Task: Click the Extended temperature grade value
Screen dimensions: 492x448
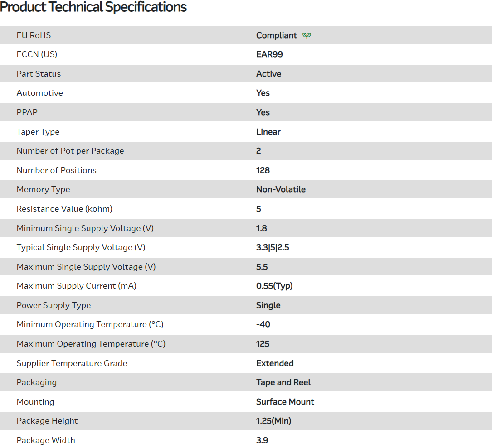Action: click(x=275, y=363)
